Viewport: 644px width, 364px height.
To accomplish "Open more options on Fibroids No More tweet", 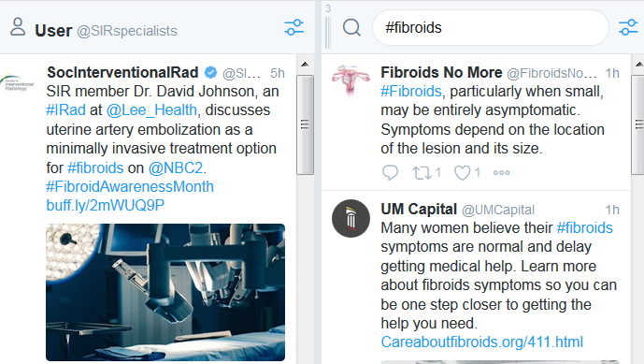I will 502,173.
